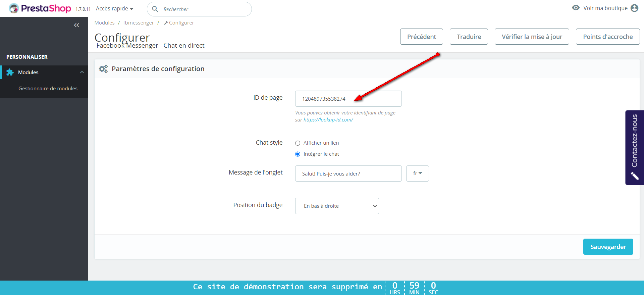Click the Chat style label
Image resolution: width=644 pixels, height=295 pixels.
269,143
